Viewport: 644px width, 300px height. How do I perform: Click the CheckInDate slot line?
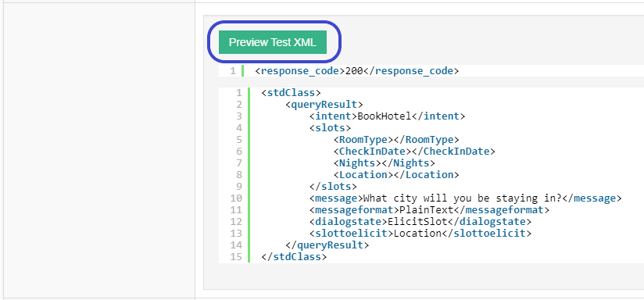(x=414, y=152)
